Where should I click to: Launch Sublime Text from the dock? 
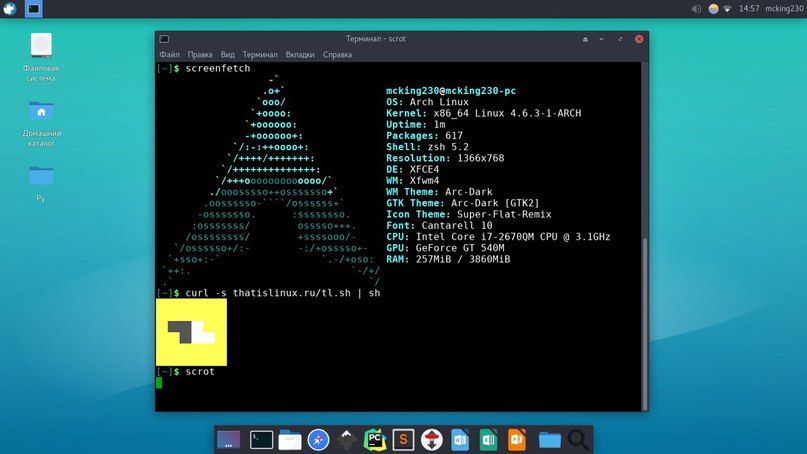coord(404,440)
